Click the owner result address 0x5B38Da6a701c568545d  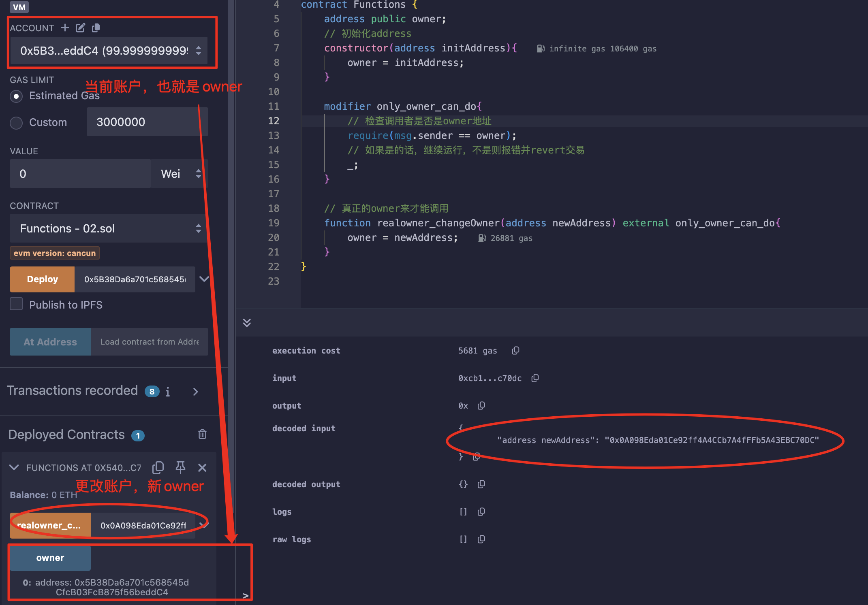(x=111, y=587)
